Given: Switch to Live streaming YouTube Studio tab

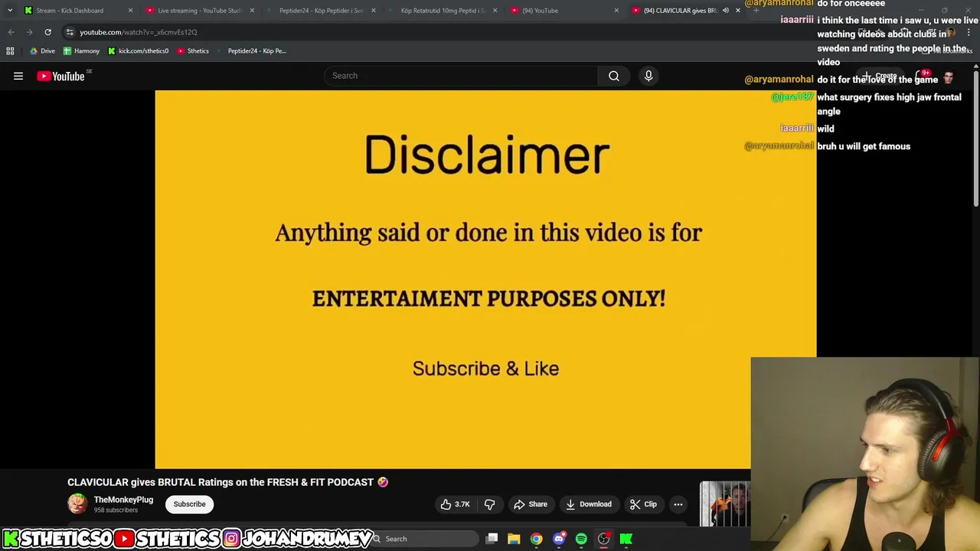Looking at the screenshot, I should click(199, 11).
